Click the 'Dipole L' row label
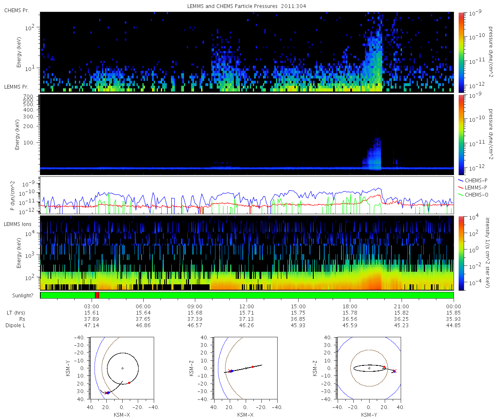Screen dimensions: 504x420 click(x=16, y=325)
